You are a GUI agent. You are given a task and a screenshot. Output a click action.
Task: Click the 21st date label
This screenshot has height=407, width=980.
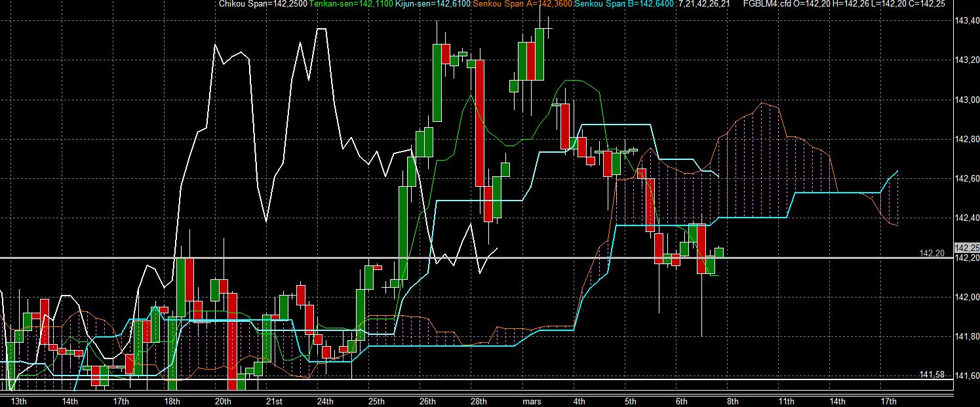pos(274,401)
